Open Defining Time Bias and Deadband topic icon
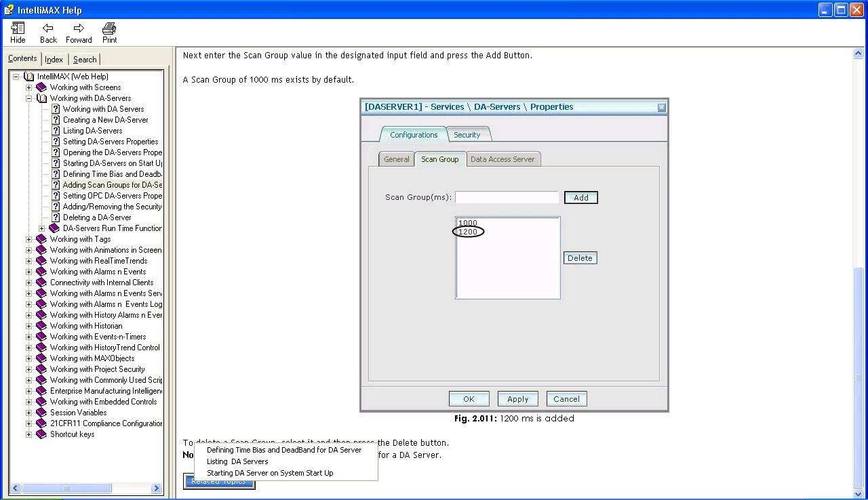Image resolution: width=868 pixels, height=500 pixels. pos(56,174)
